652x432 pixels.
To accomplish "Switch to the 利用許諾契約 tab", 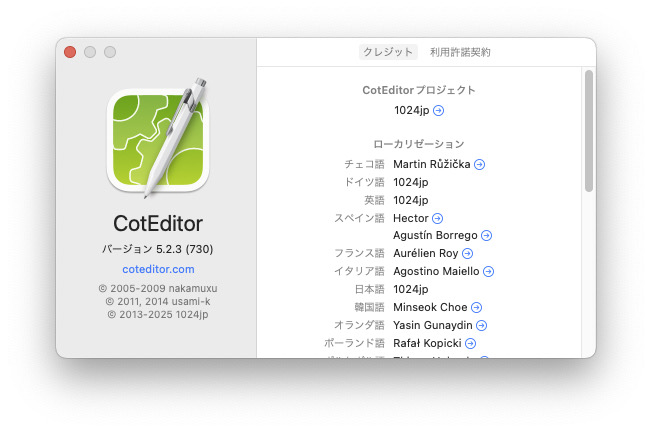I will coord(460,52).
